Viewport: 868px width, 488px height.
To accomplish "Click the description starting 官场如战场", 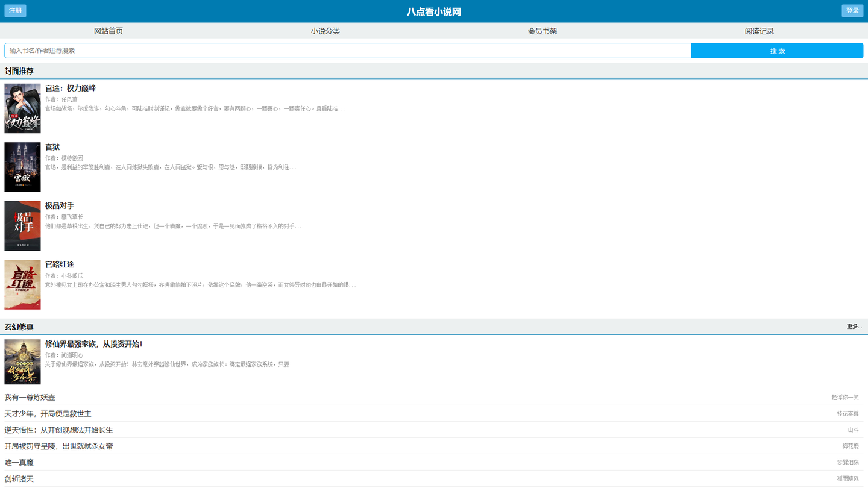I will (x=195, y=108).
